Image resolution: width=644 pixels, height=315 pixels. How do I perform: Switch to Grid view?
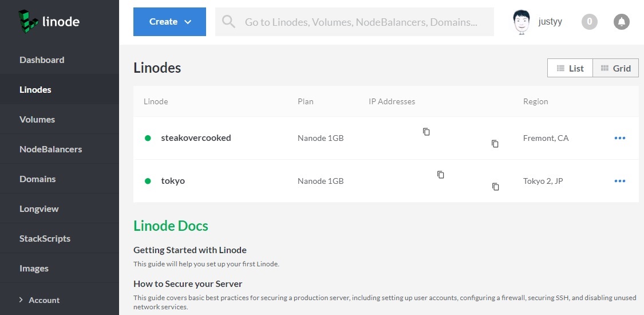[615, 68]
